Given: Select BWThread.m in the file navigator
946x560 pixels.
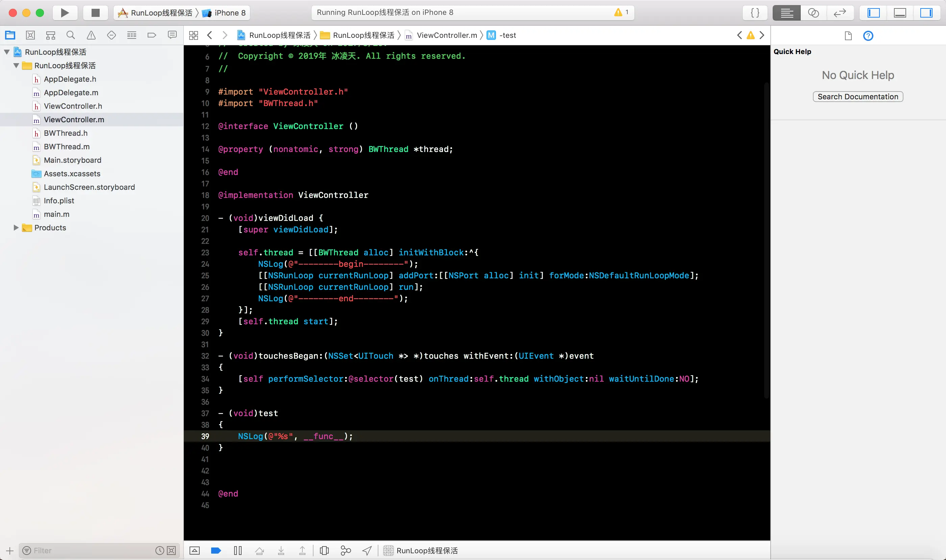Looking at the screenshot, I should [x=67, y=147].
